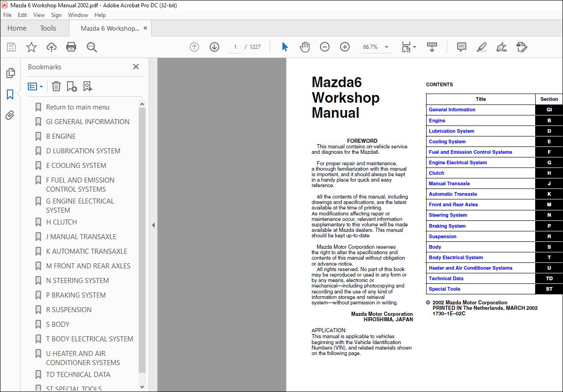Click the page number input field
Viewport: 563px width, 392px height.
[235, 47]
